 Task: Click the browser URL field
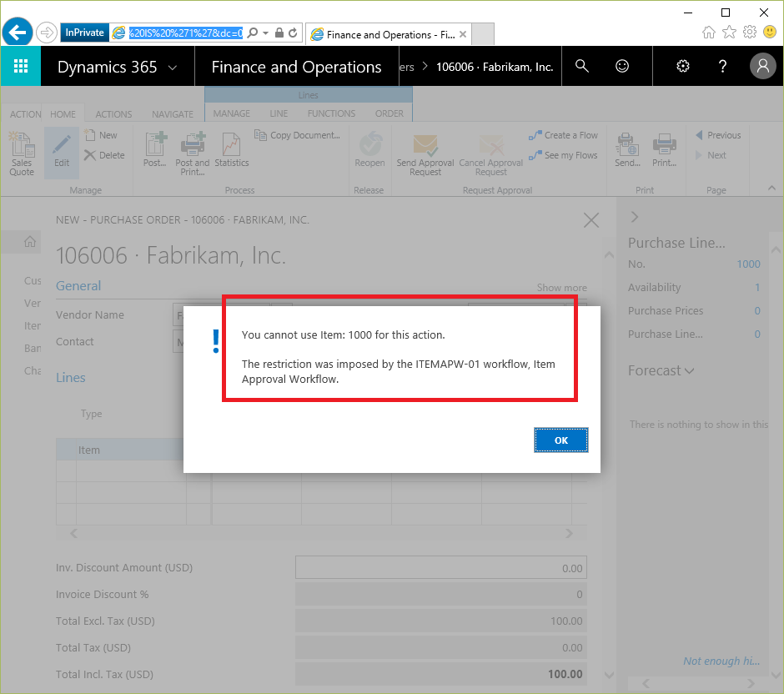pos(185,33)
